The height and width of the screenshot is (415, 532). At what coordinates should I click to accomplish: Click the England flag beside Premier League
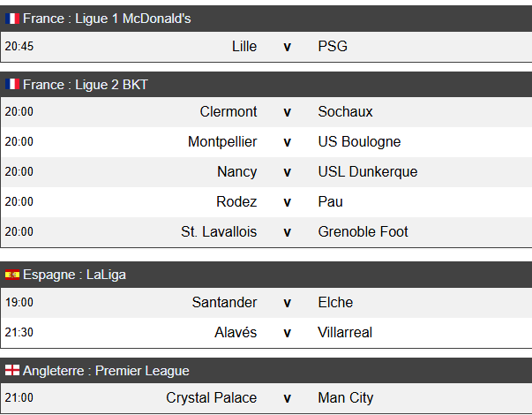coord(12,370)
